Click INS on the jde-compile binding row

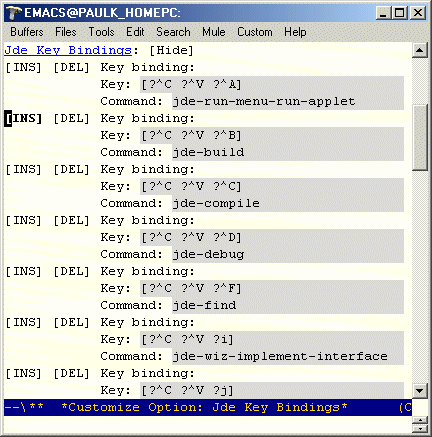pyautogui.click(x=23, y=170)
